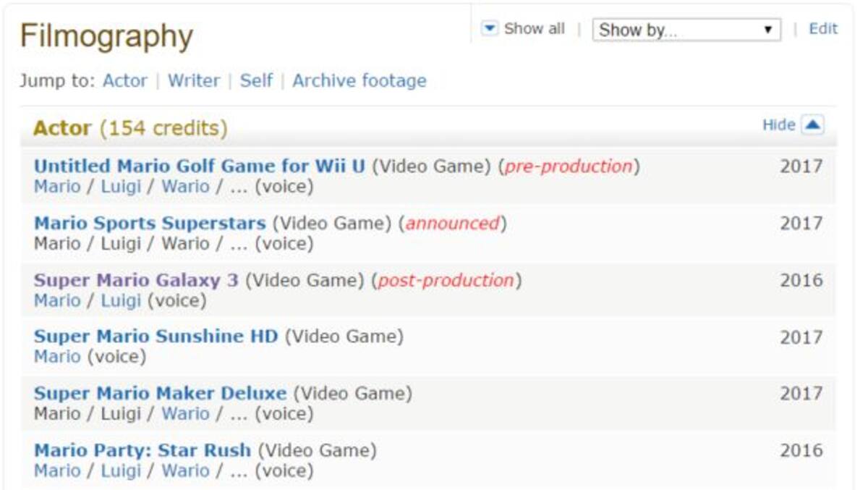Click Mario character under Super Mario Sunshine HD
The height and width of the screenshot is (490, 868).
point(57,357)
